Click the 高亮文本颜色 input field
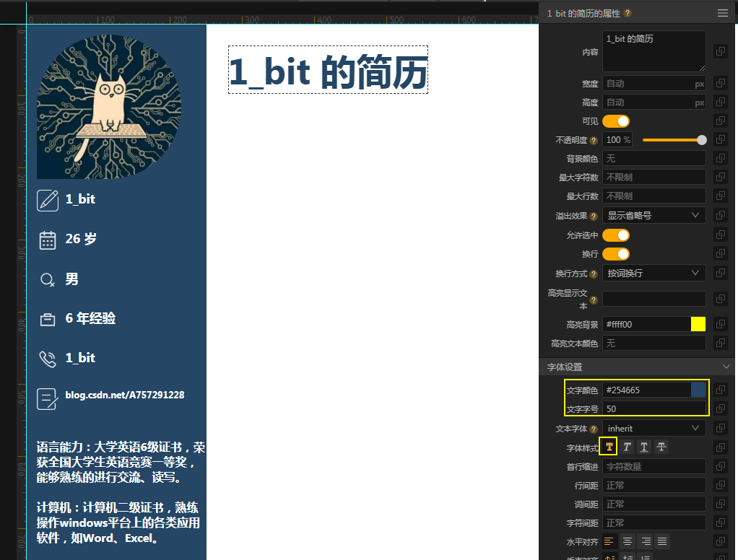The image size is (738, 560). (x=654, y=343)
